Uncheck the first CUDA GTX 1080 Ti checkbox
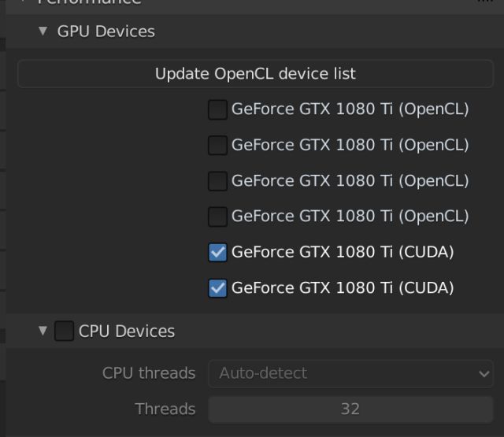Screen dimensions: 504x437 click(218, 252)
